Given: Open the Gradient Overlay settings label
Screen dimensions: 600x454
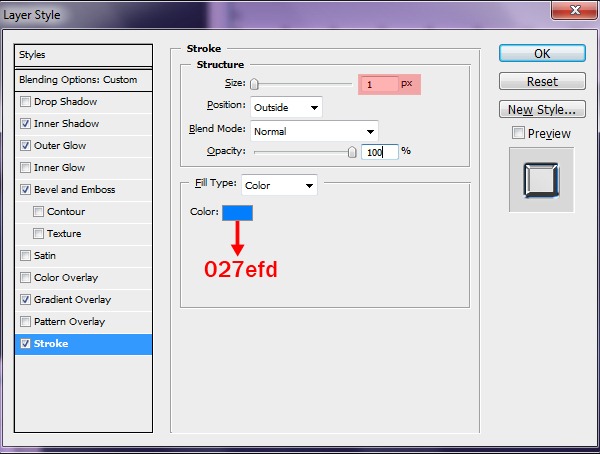Looking at the screenshot, I should coord(72,299).
